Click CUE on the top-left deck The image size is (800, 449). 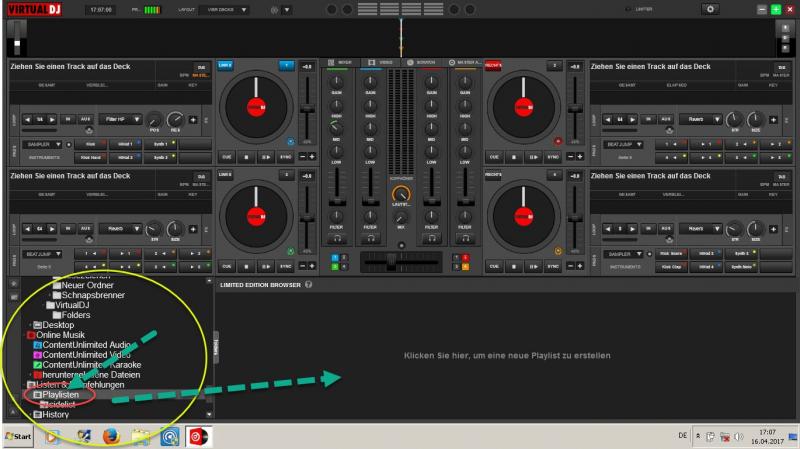(227, 157)
